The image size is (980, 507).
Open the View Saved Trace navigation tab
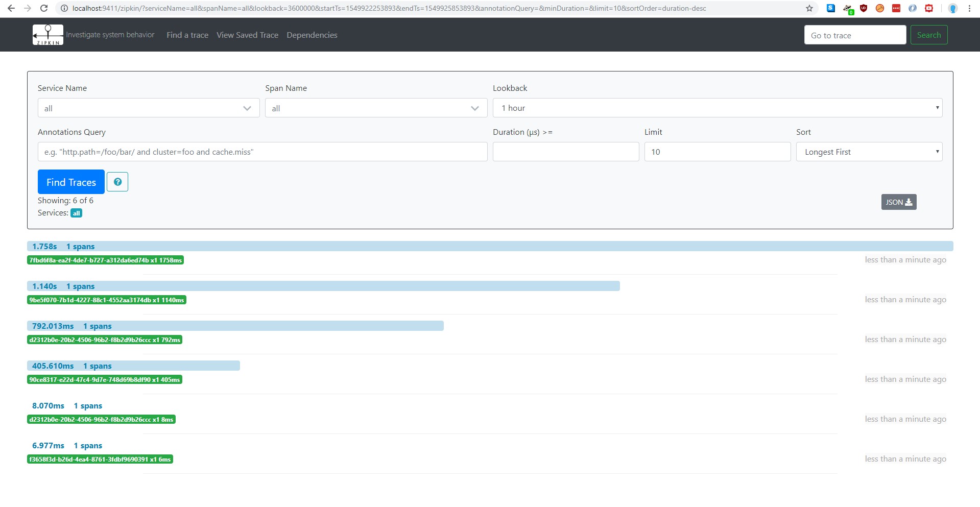pos(247,35)
